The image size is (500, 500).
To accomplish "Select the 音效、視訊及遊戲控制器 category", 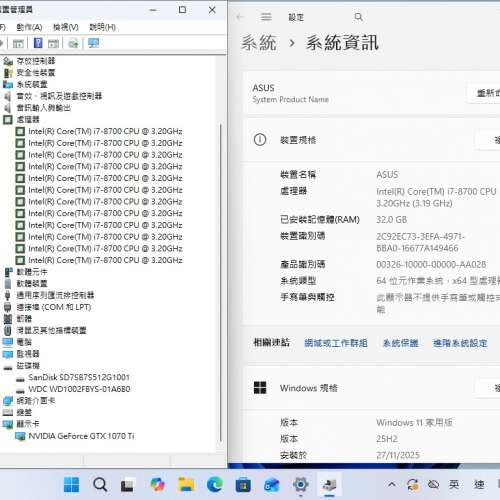I will point(59,96).
